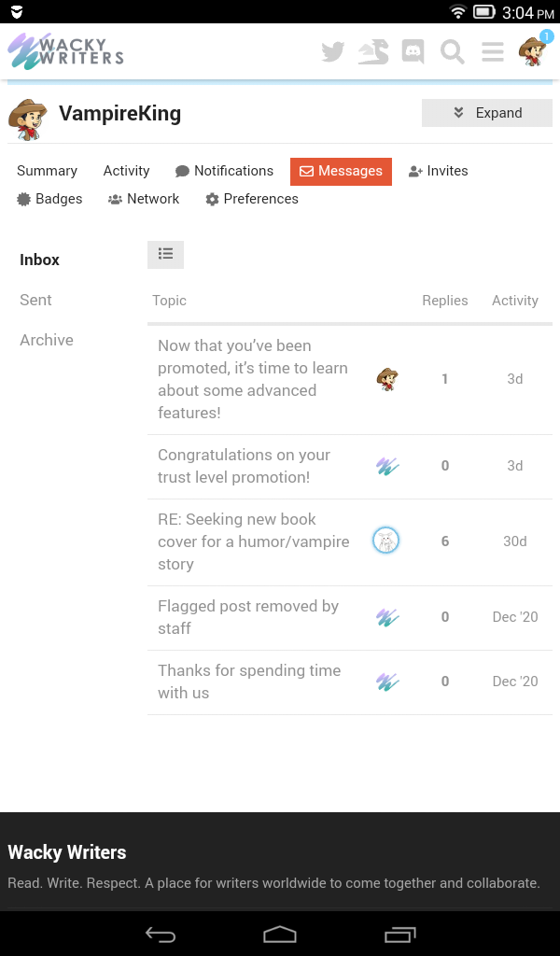
Task: Open the Twitter link in header
Action: (332, 52)
